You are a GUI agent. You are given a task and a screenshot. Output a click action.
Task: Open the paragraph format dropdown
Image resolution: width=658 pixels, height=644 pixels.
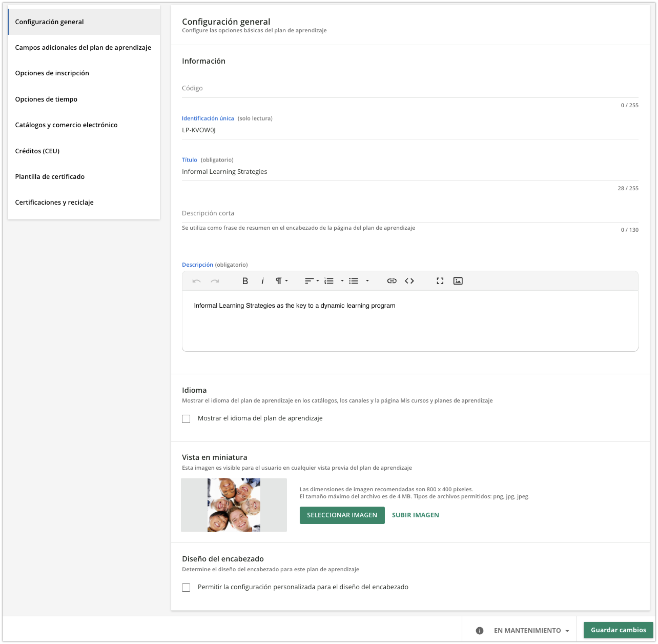tap(281, 280)
